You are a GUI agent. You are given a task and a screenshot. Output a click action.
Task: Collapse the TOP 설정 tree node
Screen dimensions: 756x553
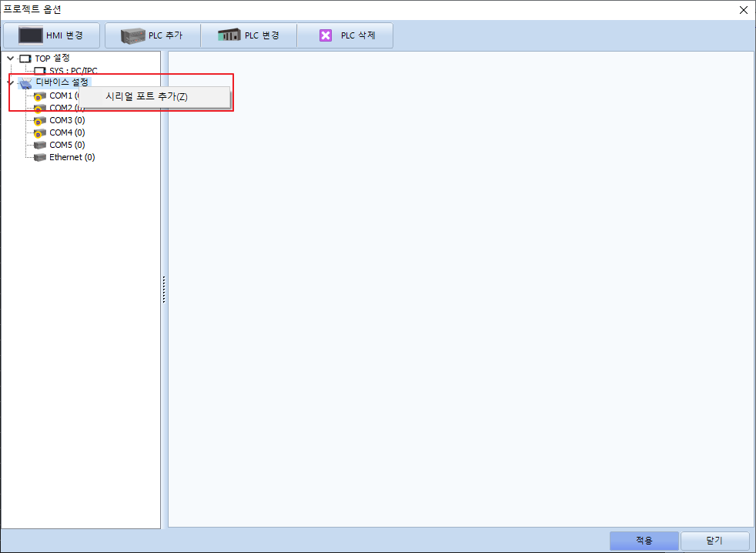coord(10,59)
